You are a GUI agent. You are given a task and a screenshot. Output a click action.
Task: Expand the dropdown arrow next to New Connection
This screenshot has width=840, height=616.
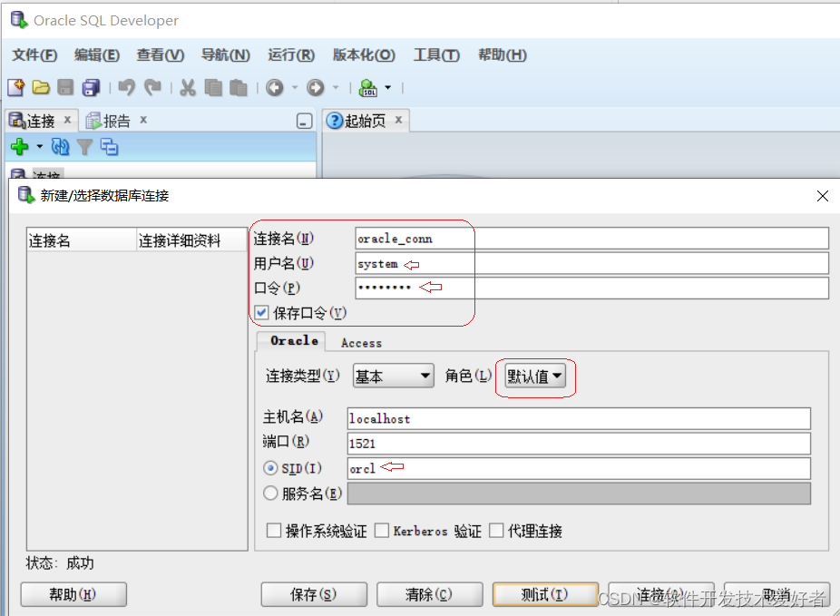40,146
